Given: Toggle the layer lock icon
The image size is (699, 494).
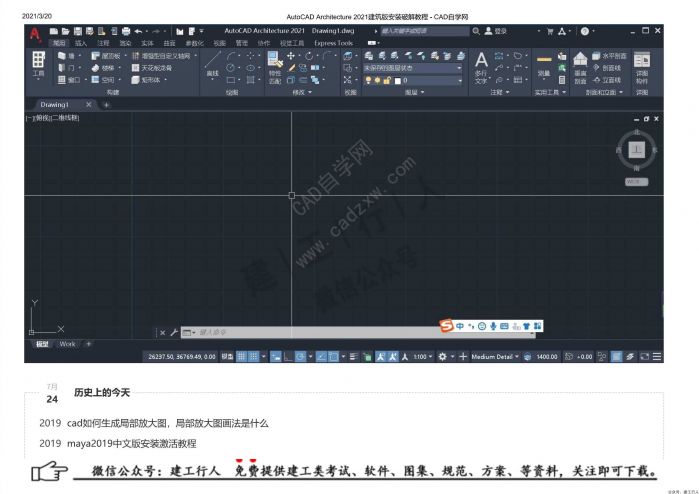Looking at the screenshot, I should point(387,80).
